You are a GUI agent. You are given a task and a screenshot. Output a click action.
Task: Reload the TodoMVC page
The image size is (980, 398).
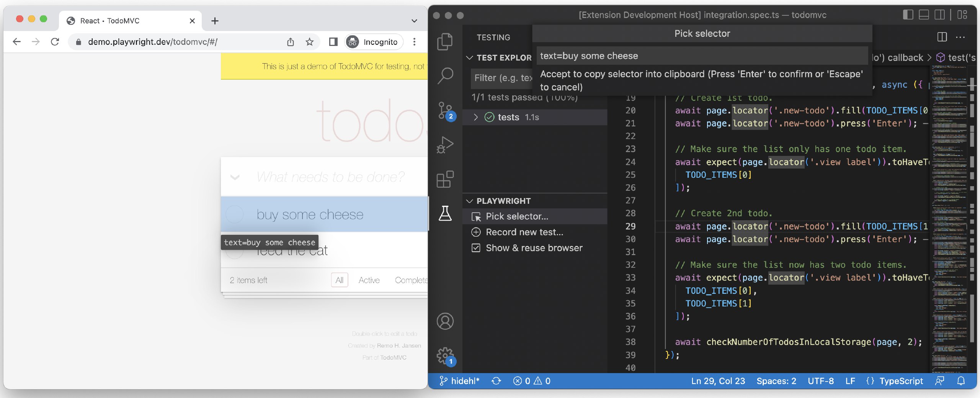tap(55, 42)
